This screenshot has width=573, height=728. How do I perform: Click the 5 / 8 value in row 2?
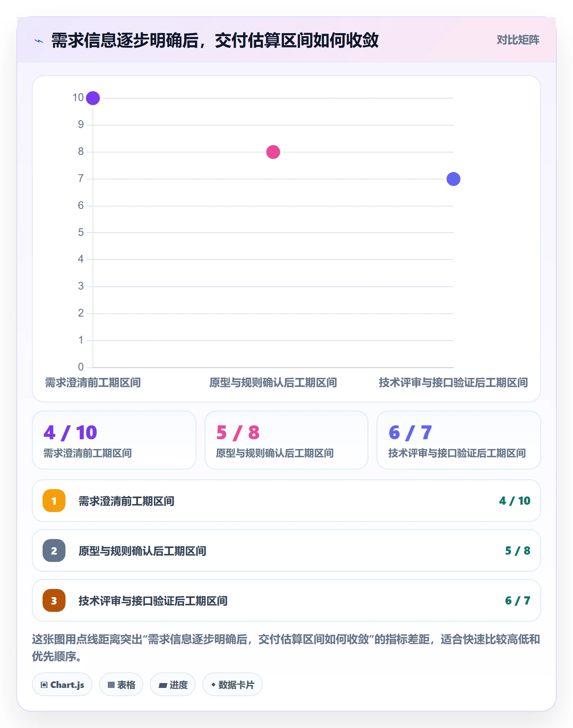tap(517, 550)
